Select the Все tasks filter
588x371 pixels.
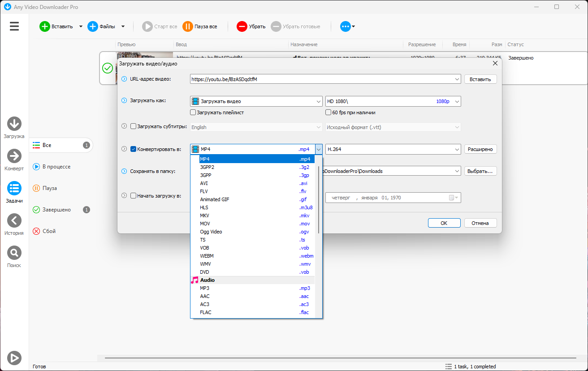coord(61,145)
